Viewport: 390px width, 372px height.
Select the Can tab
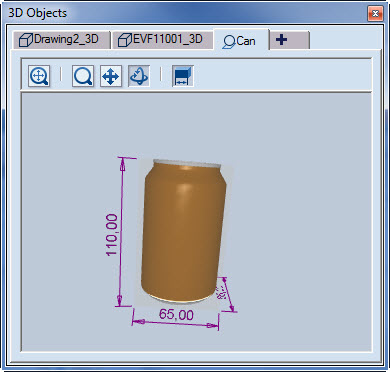point(241,40)
